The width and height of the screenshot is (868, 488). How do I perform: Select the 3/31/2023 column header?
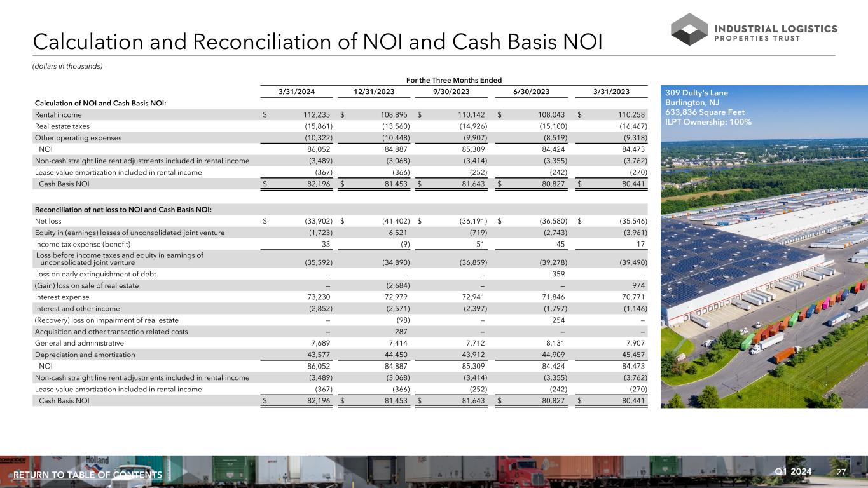[610, 91]
